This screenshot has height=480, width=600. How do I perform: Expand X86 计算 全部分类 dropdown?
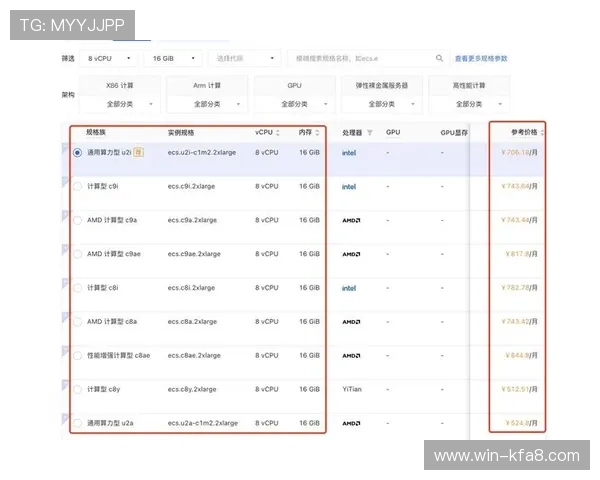coord(120,104)
